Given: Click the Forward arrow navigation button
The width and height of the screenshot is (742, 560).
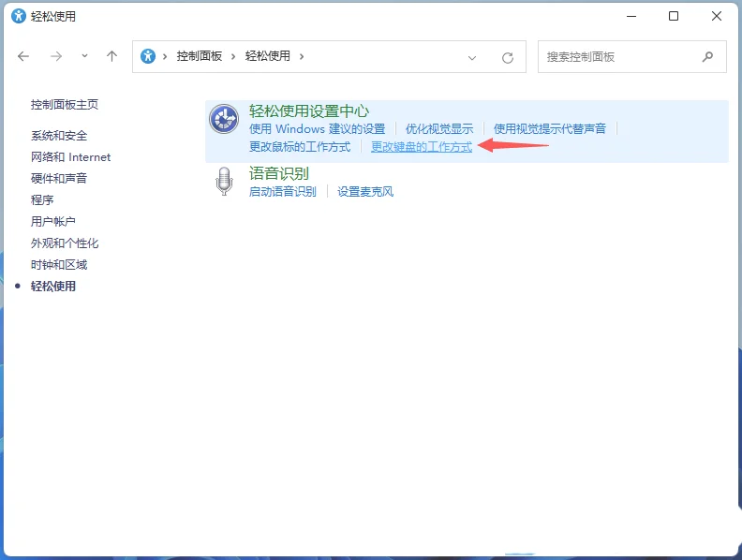Looking at the screenshot, I should (56, 57).
